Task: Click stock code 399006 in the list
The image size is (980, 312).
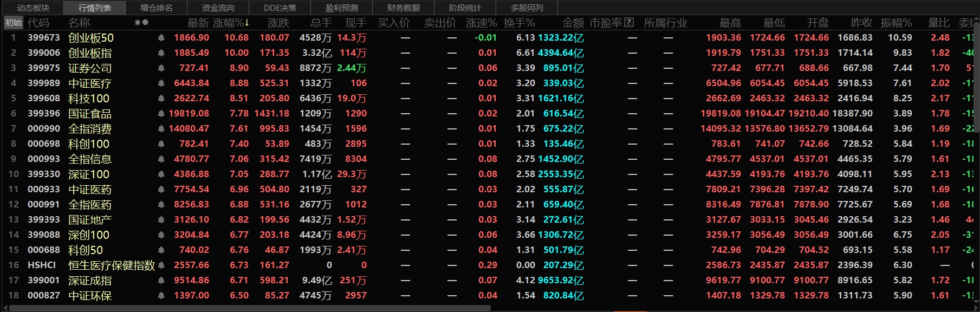Action: pyautogui.click(x=44, y=53)
